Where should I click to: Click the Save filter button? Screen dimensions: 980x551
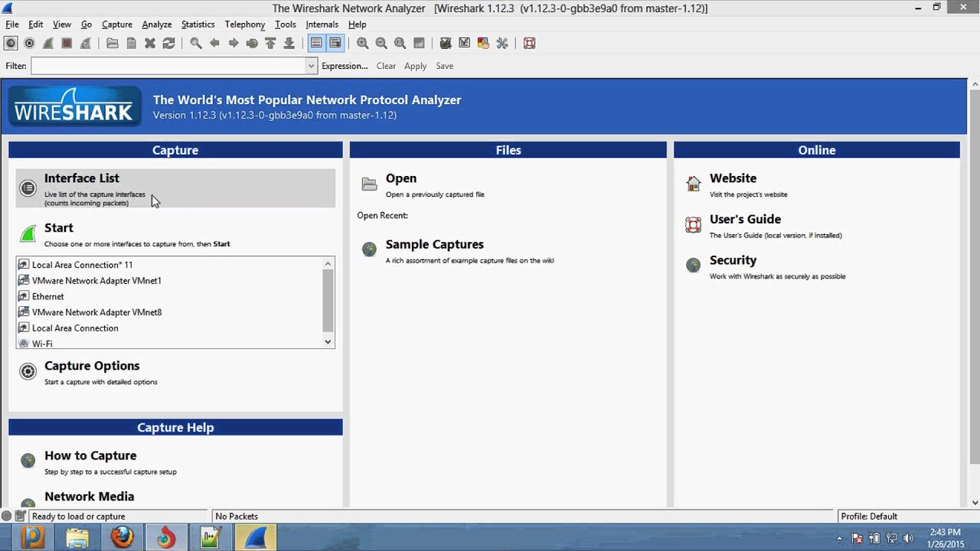(x=445, y=66)
